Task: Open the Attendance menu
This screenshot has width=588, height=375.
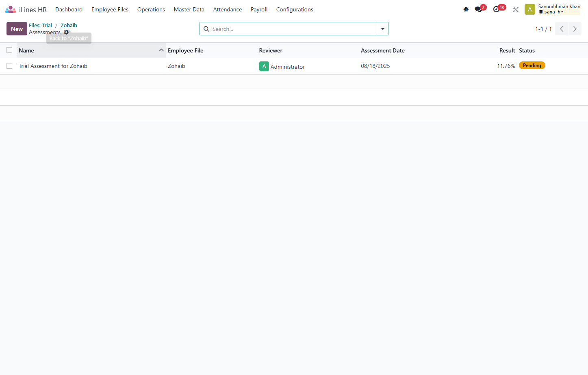Action: tap(228, 9)
